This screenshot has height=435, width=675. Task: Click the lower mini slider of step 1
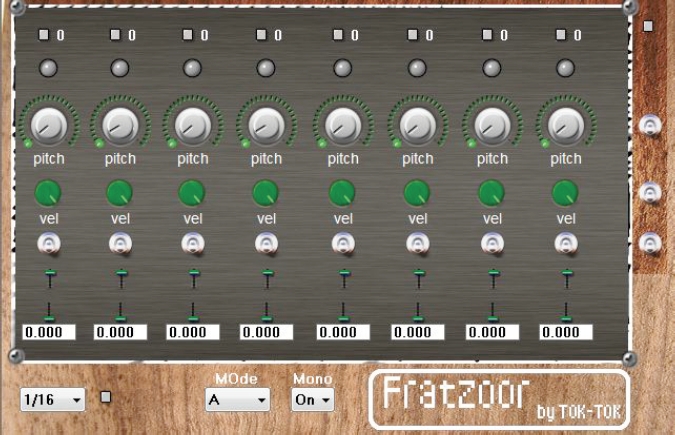pyautogui.click(x=50, y=312)
